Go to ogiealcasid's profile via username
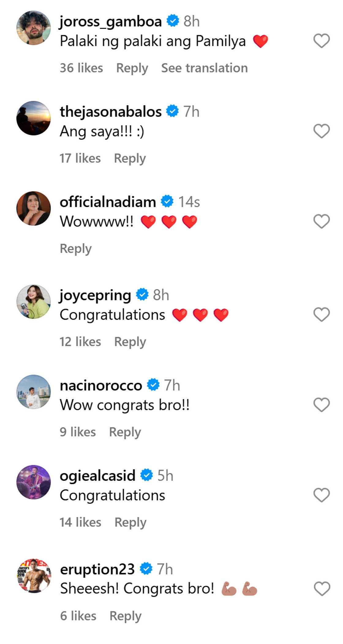This screenshot has height=644, width=343. (x=98, y=476)
